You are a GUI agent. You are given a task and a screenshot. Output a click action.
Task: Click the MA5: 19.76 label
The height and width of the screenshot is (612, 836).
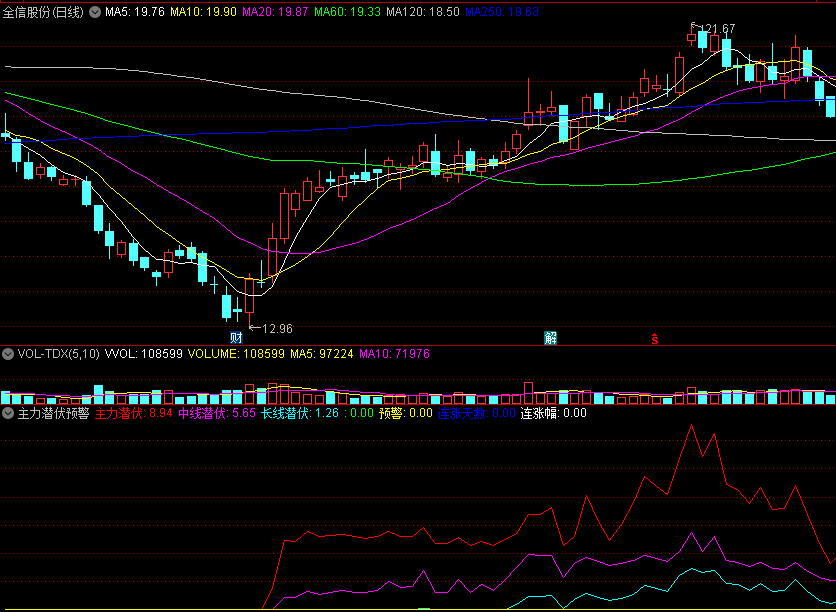click(134, 12)
